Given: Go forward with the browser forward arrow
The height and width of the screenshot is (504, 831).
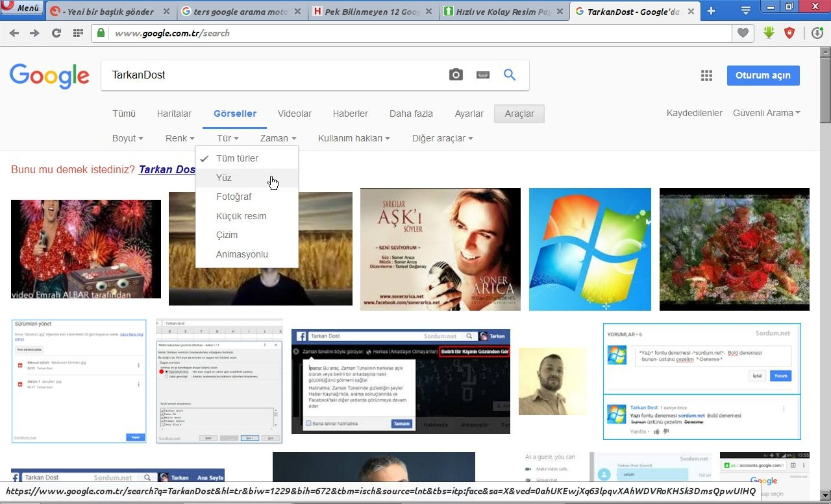Looking at the screenshot, I should [x=35, y=33].
